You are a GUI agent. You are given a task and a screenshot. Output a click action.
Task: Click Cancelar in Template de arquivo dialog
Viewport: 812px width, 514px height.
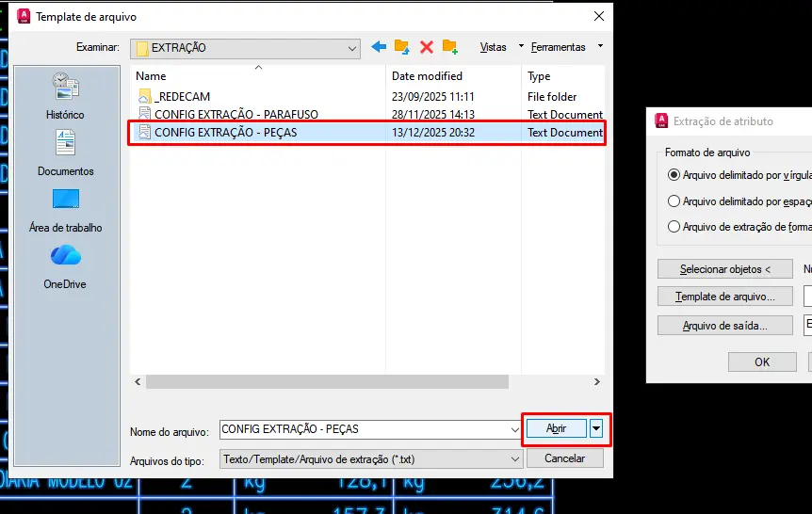coord(565,458)
